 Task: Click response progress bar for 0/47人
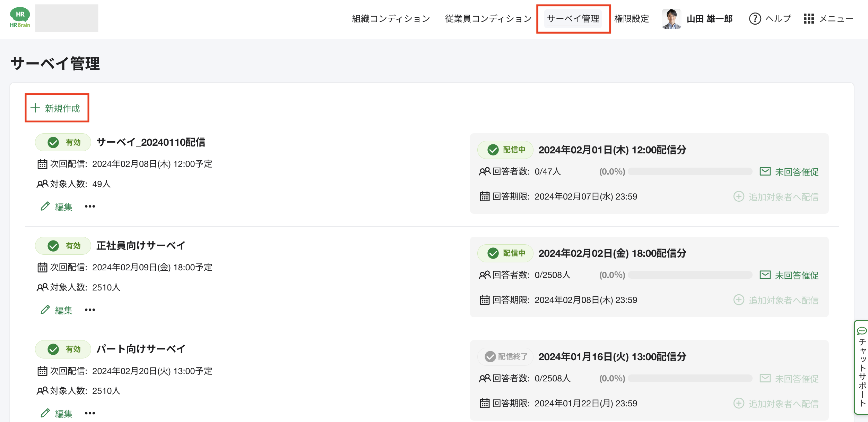690,171
